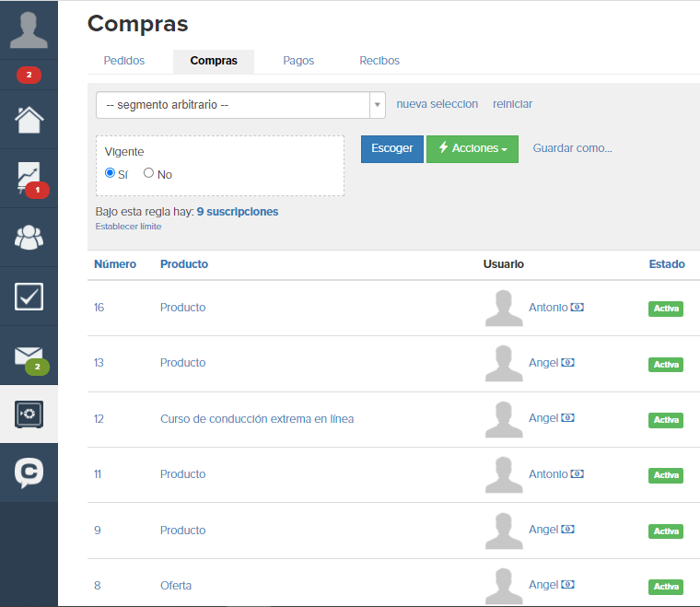Open the users group icon in sidebar
Viewport: 700px width, 607px height.
(x=29, y=237)
